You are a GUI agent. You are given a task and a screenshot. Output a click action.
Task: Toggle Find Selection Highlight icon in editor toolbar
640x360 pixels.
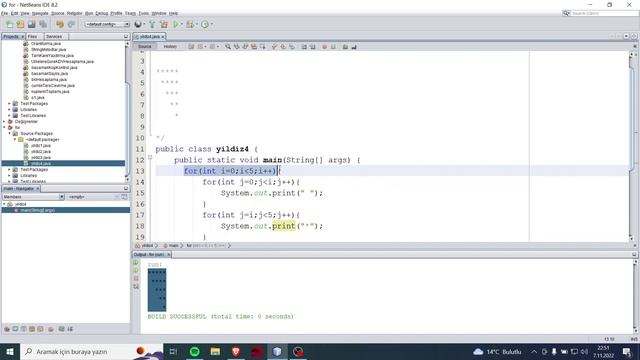coord(254,47)
